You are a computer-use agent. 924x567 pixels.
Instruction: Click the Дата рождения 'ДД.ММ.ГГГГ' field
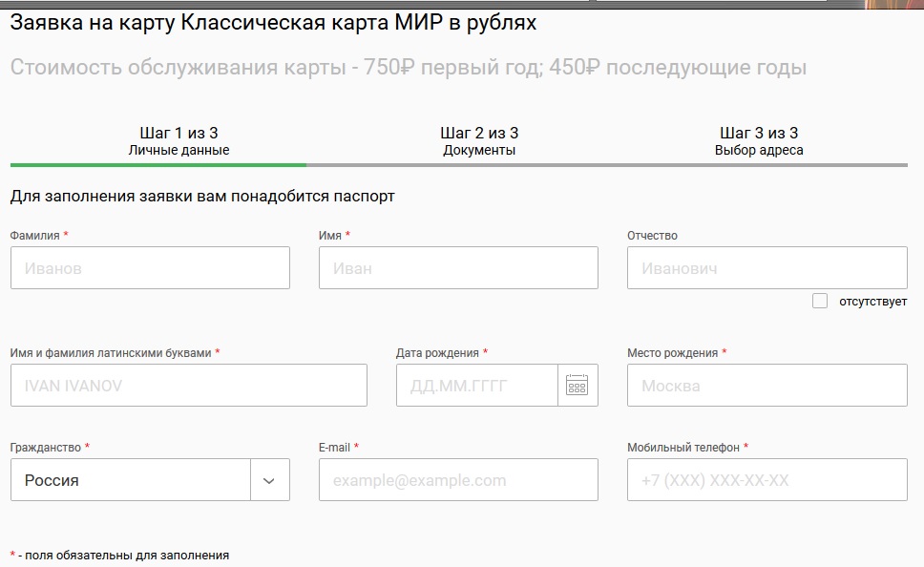click(x=476, y=386)
